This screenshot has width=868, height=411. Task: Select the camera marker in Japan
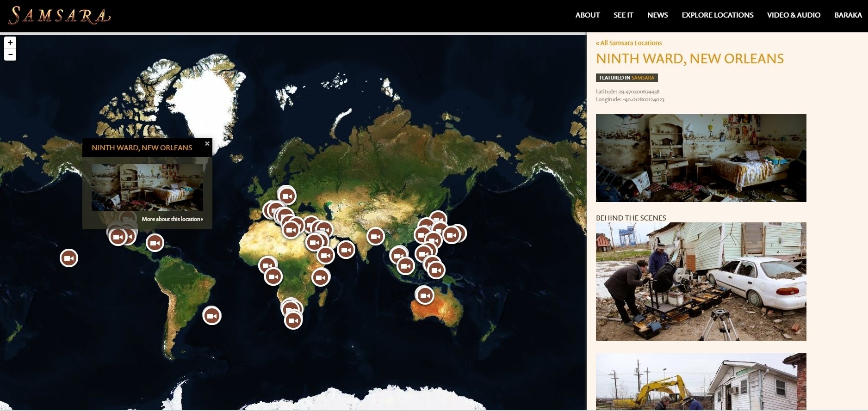(x=452, y=235)
